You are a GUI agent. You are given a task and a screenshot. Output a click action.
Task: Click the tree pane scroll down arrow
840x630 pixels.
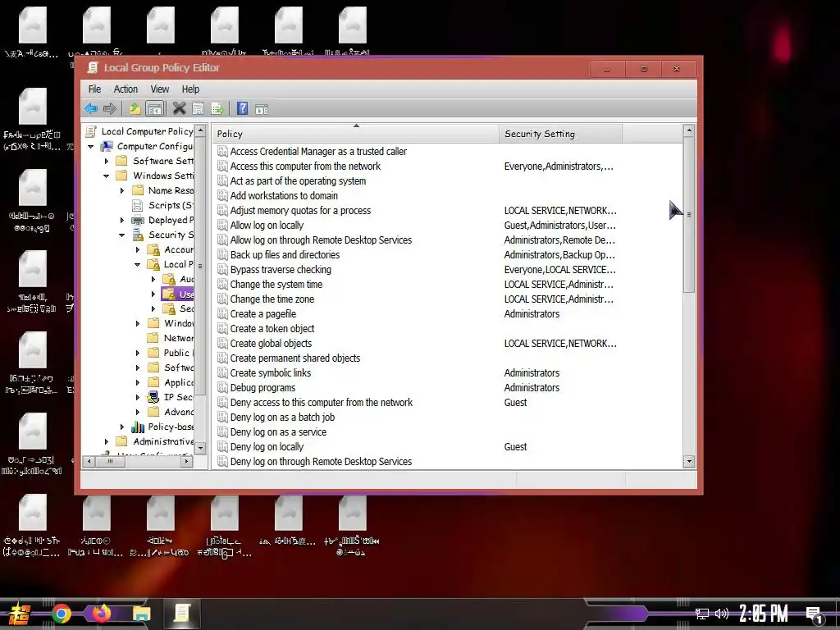pos(200,448)
